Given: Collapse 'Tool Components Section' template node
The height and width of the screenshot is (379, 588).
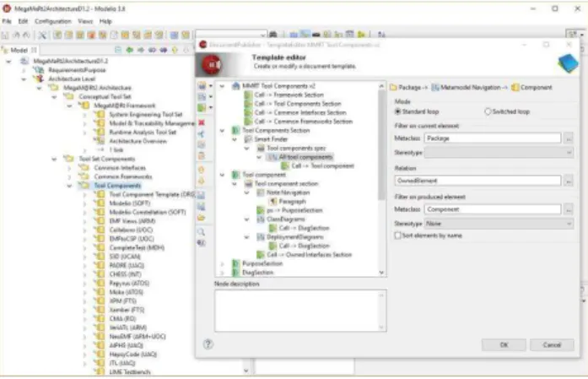Looking at the screenshot, I should (x=223, y=131).
